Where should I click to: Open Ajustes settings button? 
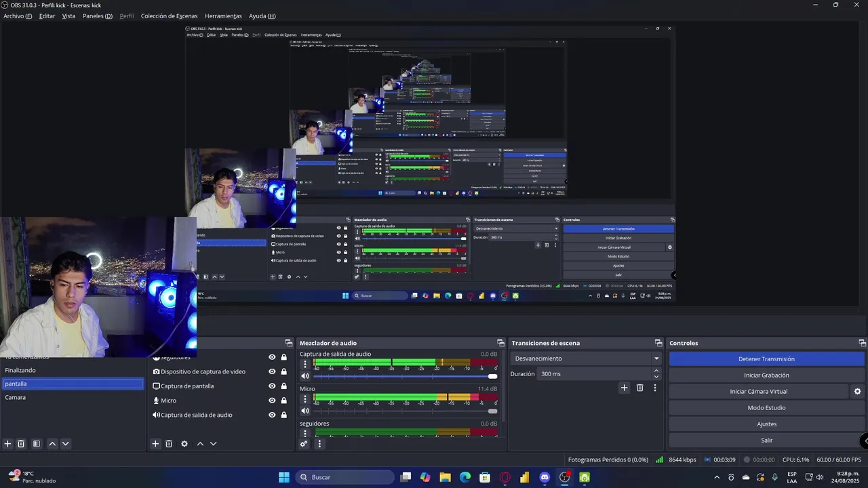[766, 424]
